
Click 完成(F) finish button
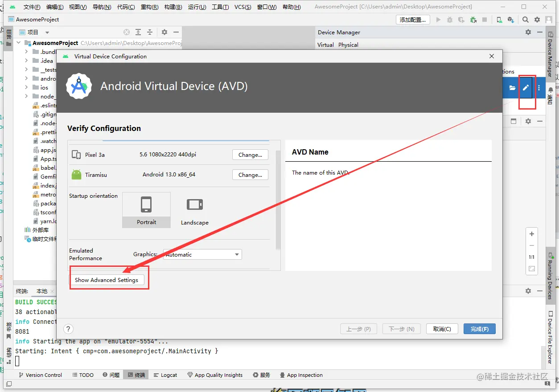click(480, 329)
